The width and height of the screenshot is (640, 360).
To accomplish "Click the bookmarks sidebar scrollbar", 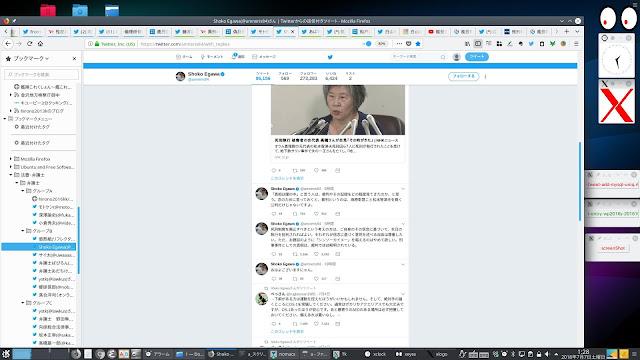I will (78, 241).
